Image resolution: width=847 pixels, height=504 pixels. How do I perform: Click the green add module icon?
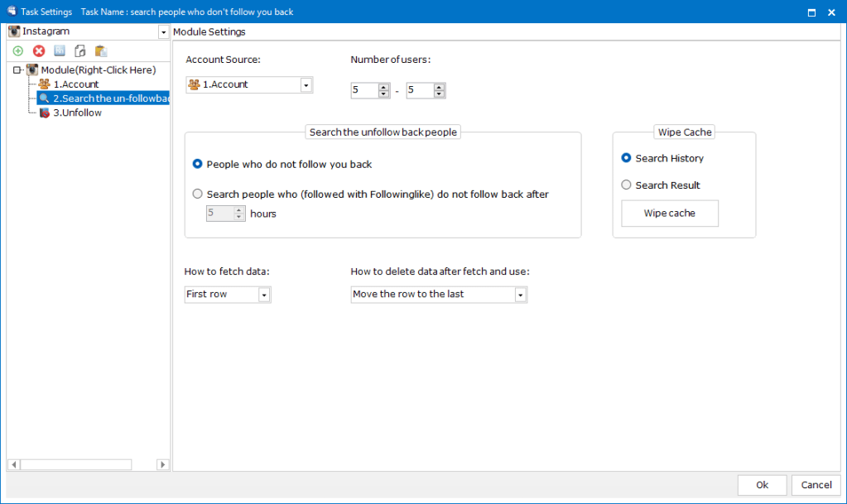[x=18, y=51]
